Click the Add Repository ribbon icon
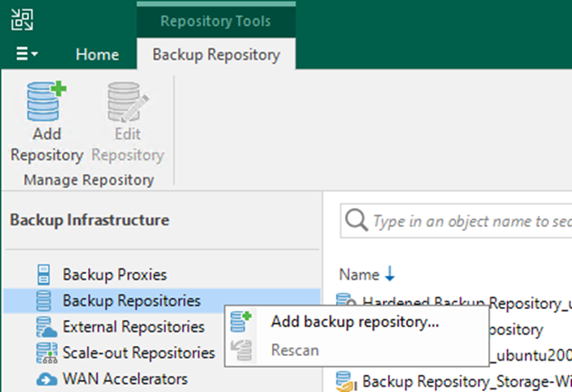The image size is (572, 392). click(46, 101)
